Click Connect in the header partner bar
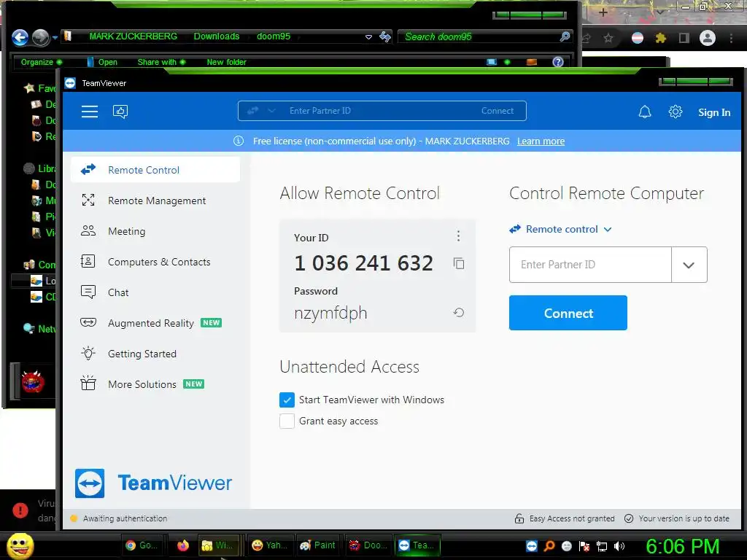This screenshot has height=560, width=747. pyautogui.click(x=498, y=111)
